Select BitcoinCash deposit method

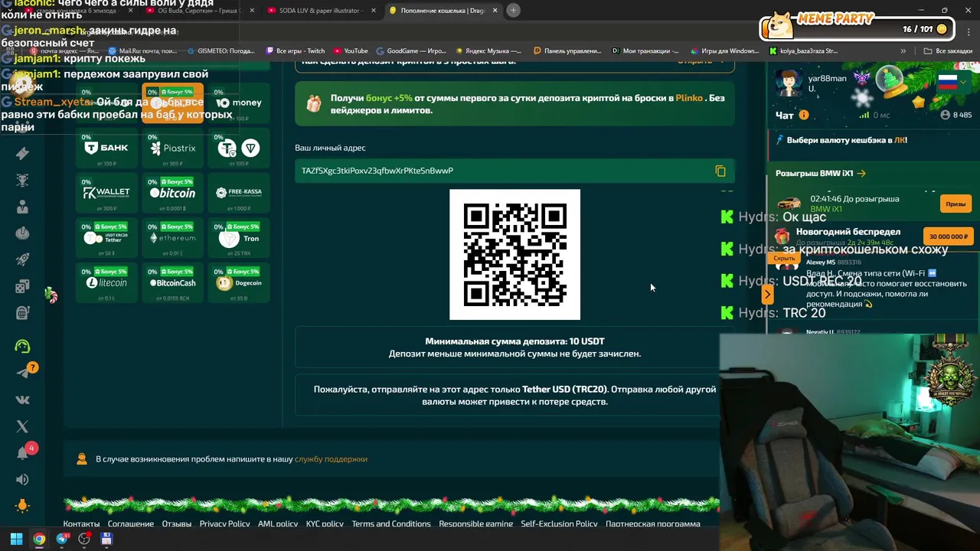(x=172, y=283)
